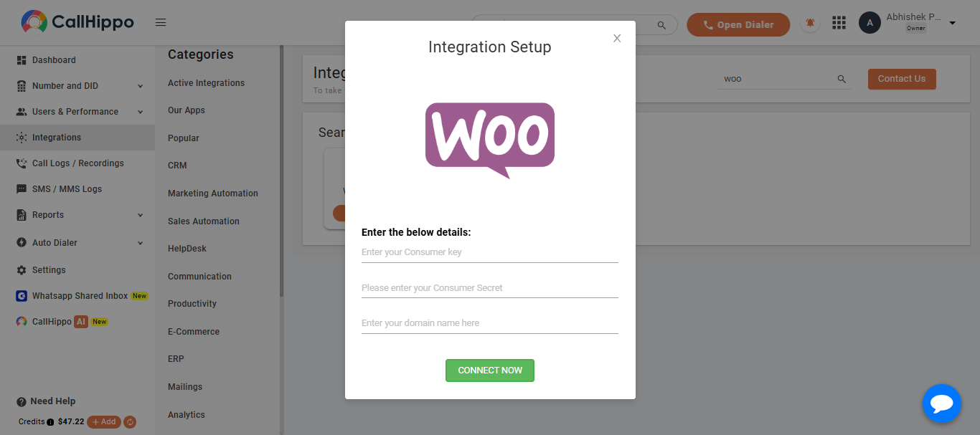
Task: Select Our Apps category
Action: pos(187,110)
